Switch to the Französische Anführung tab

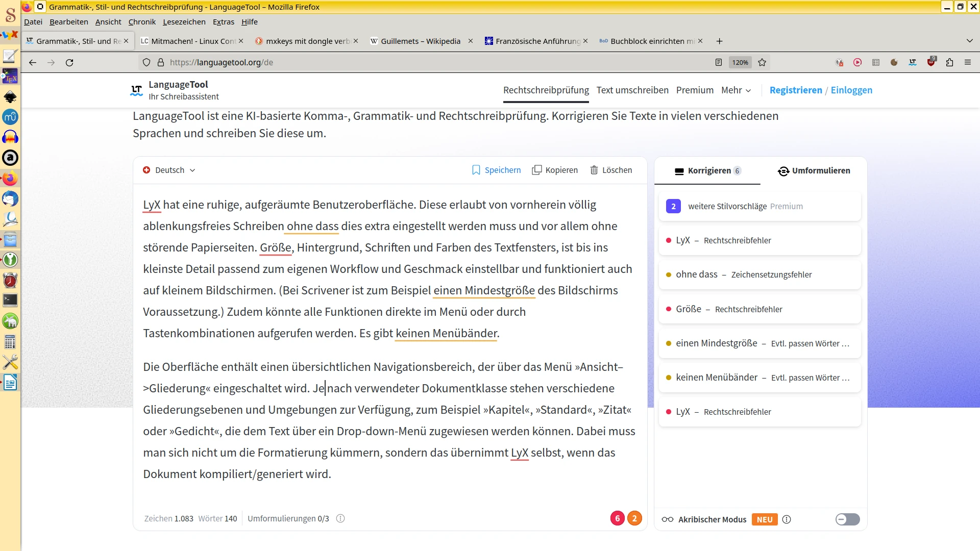[x=536, y=41]
